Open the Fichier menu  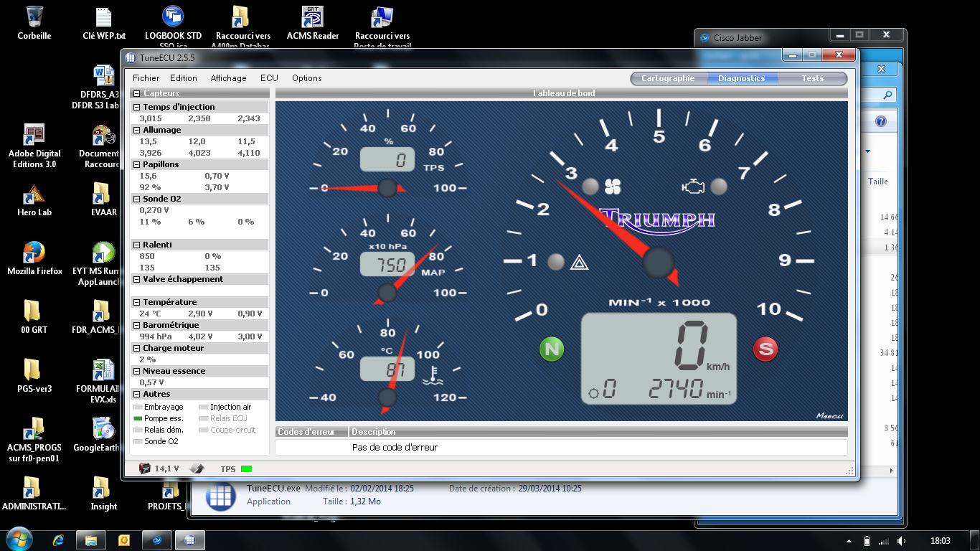146,78
